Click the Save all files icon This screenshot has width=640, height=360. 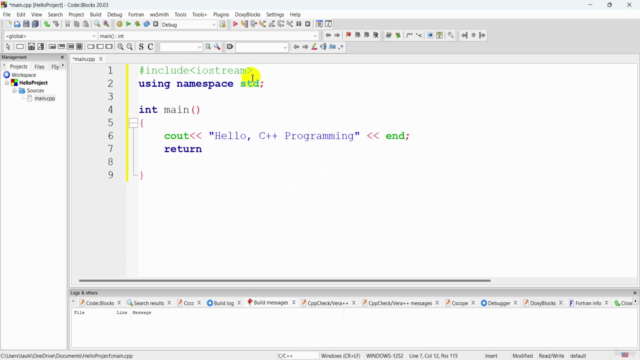(35, 24)
